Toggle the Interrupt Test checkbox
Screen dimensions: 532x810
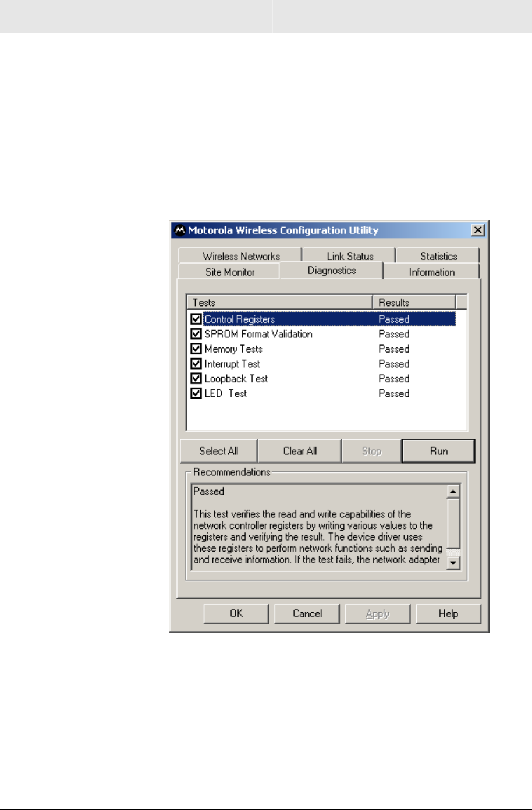[196, 364]
